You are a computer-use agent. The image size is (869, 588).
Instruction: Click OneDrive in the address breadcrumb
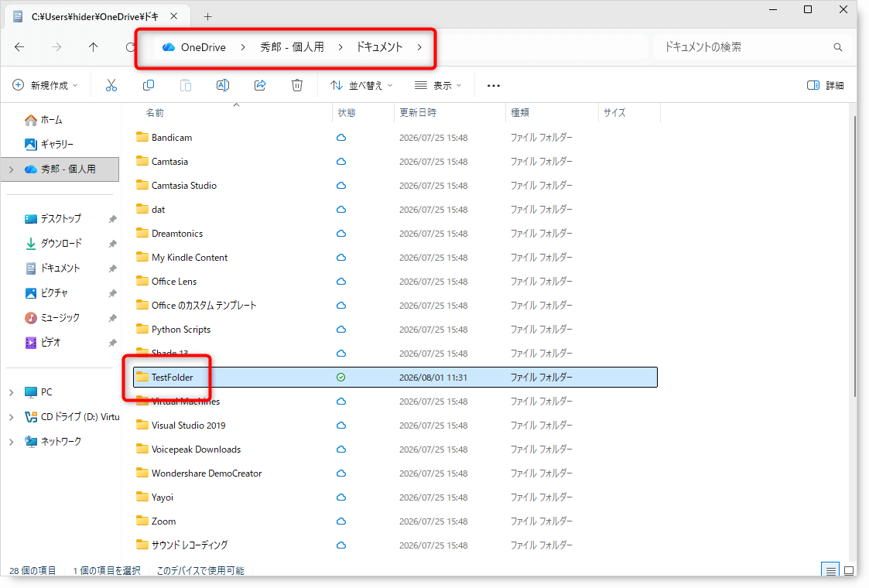203,47
